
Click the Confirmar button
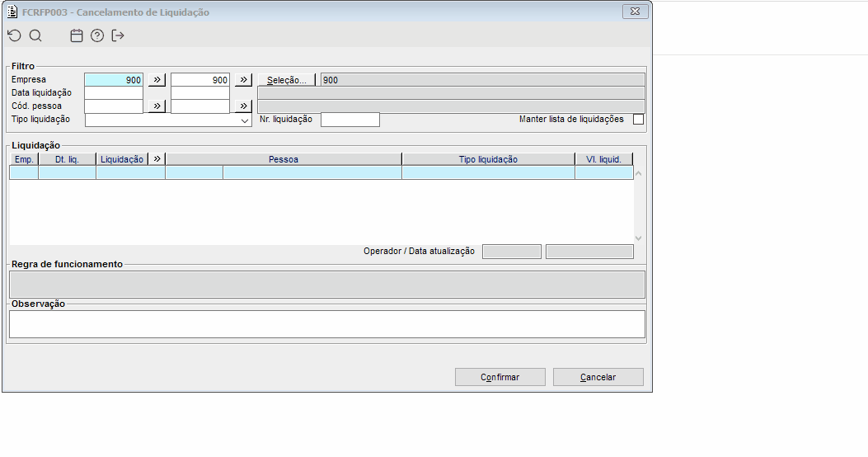[500, 377]
